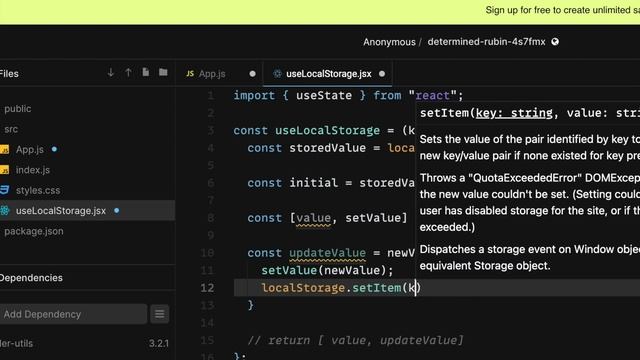
Task: Click localStorage on line 12
Action: 303,288
